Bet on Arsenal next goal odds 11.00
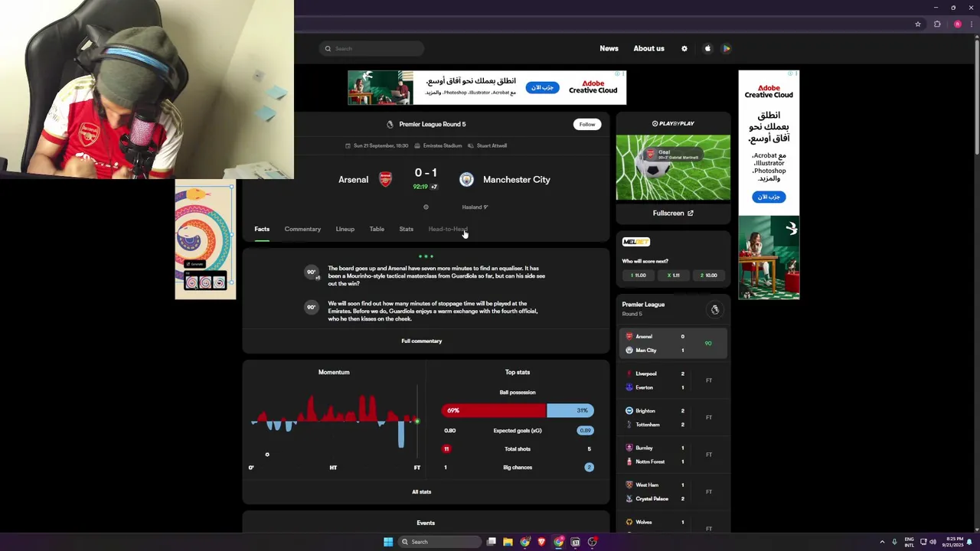 (639, 275)
